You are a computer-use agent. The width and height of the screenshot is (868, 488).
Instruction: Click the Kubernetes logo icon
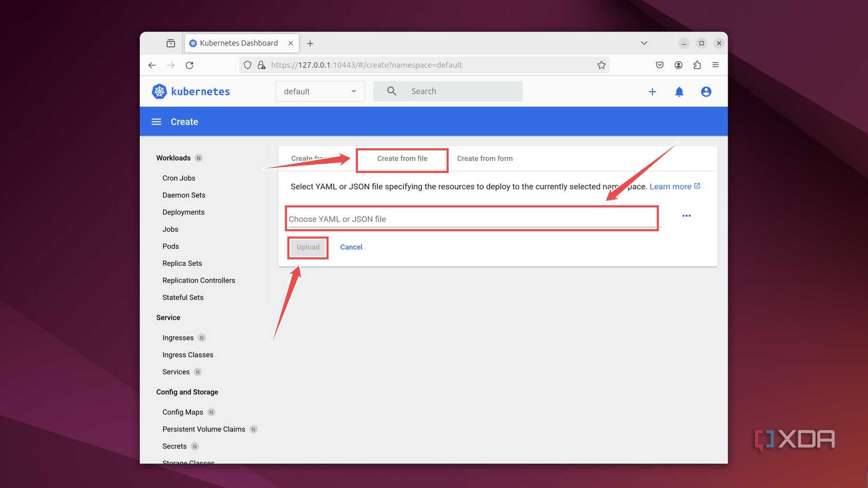point(159,91)
